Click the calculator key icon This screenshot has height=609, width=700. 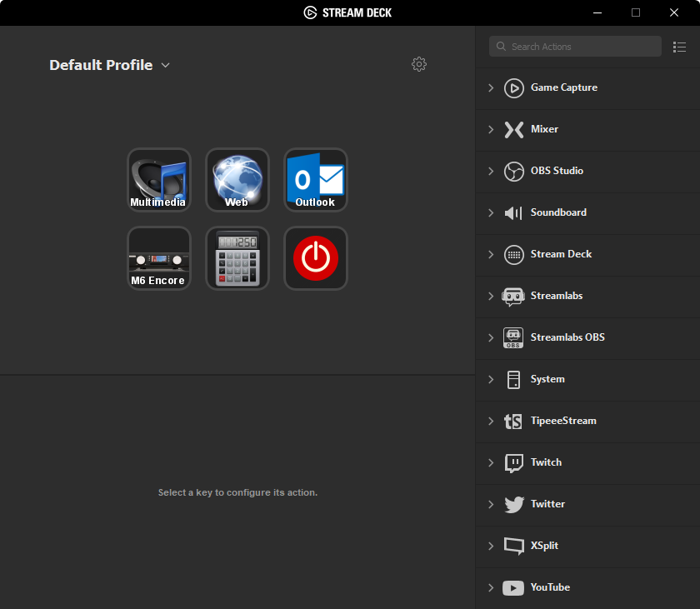[237, 258]
